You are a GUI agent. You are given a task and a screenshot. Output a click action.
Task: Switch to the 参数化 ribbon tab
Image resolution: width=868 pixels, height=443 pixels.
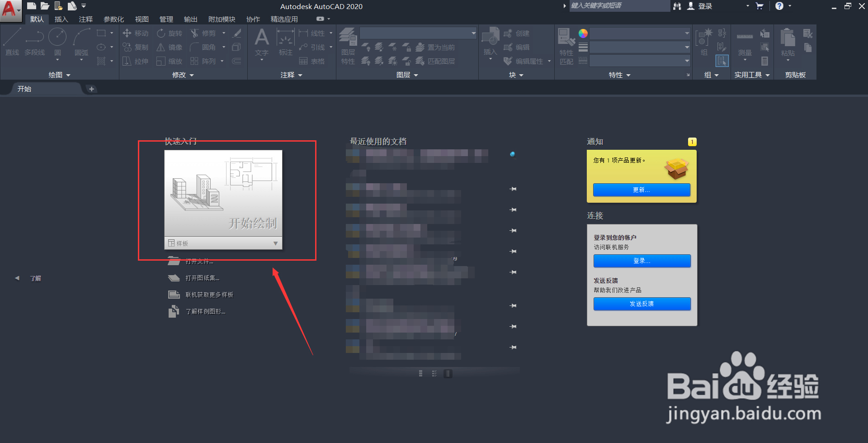tap(113, 19)
